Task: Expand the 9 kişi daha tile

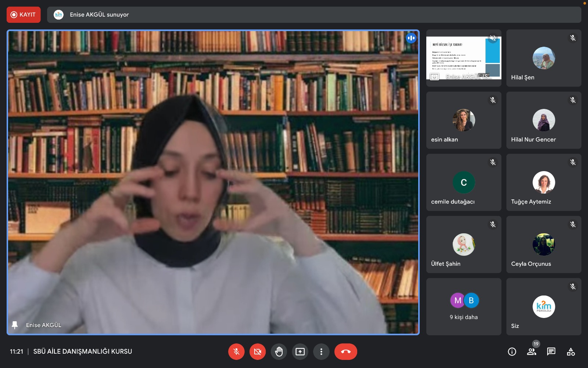Action: pos(463,307)
